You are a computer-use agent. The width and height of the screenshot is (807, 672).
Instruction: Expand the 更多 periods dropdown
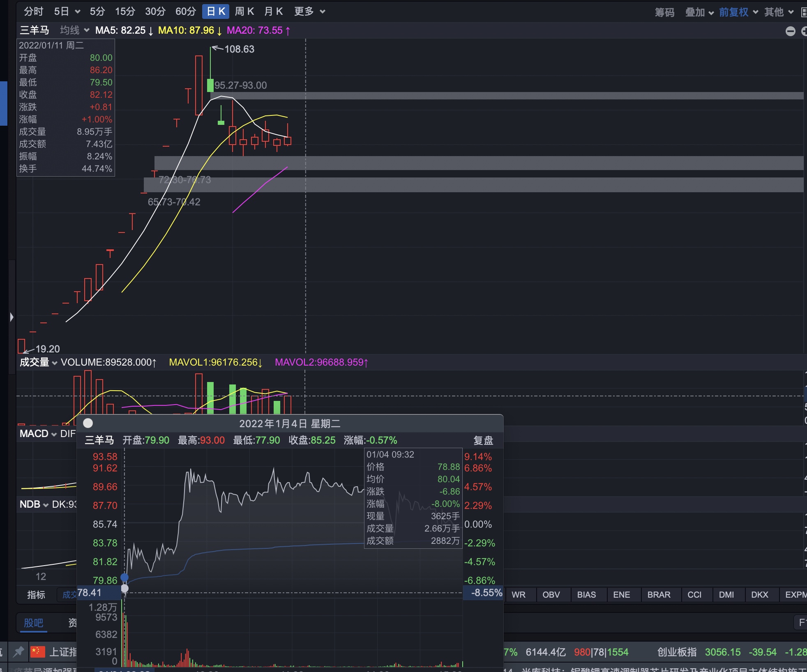tap(310, 12)
